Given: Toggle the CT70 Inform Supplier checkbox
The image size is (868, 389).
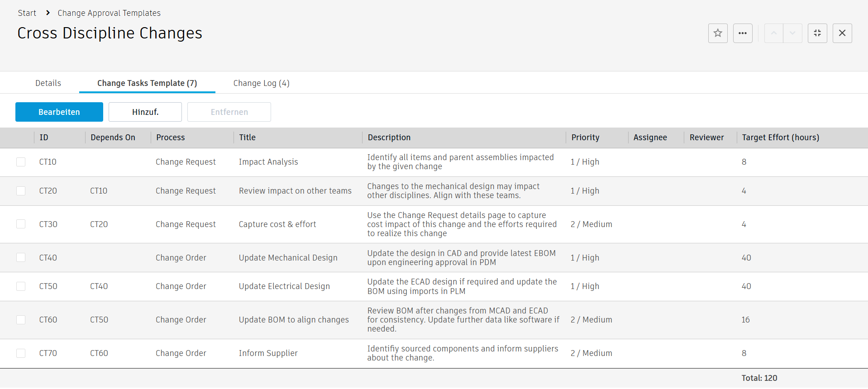Looking at the screenshot, I should pyautogui.click(x=21, y=353).
